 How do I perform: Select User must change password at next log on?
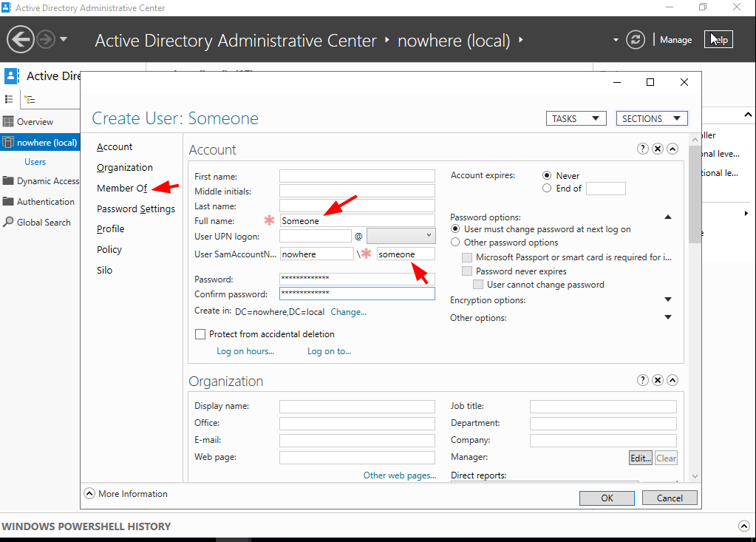pyautogui.click(x=455, y=229)
